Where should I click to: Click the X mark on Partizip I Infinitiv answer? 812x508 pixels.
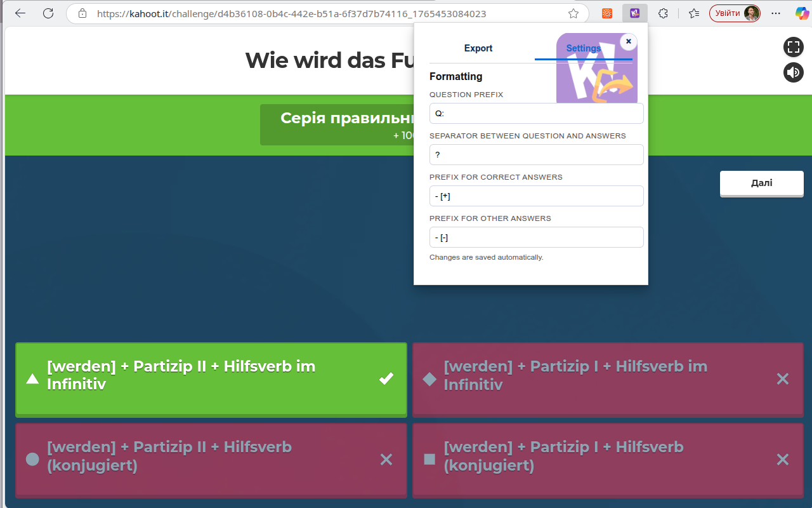tap(783, 379)
